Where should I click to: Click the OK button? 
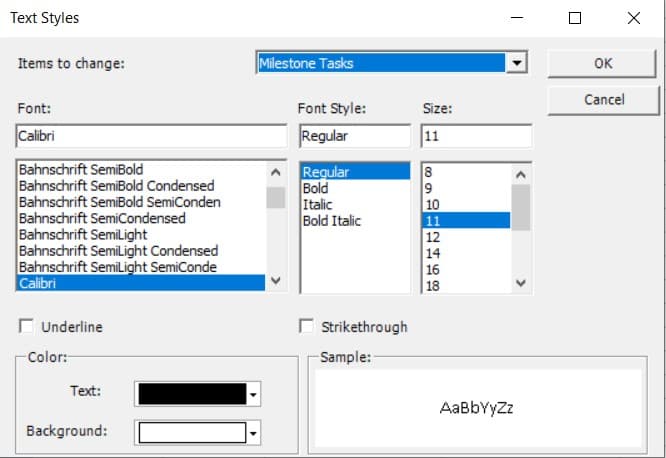point(602,63)
